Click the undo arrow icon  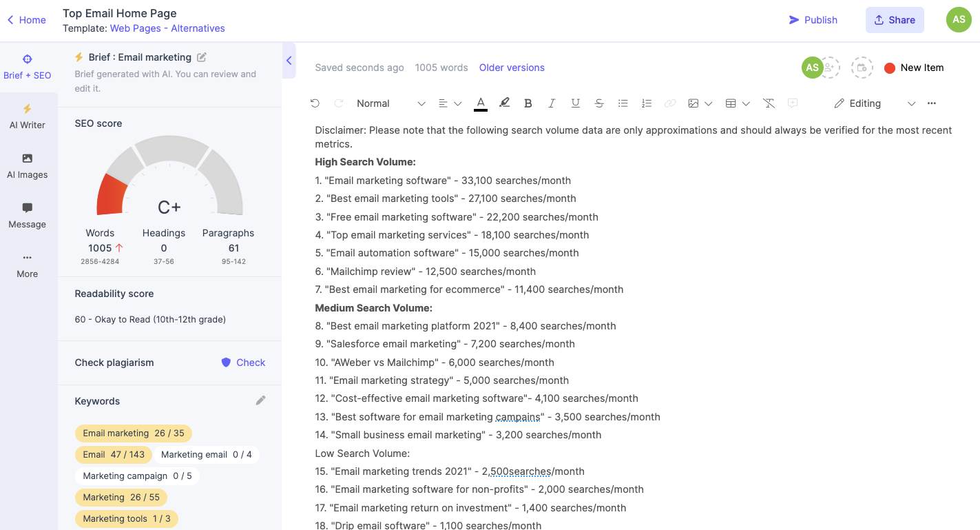[x=315, y=103]
